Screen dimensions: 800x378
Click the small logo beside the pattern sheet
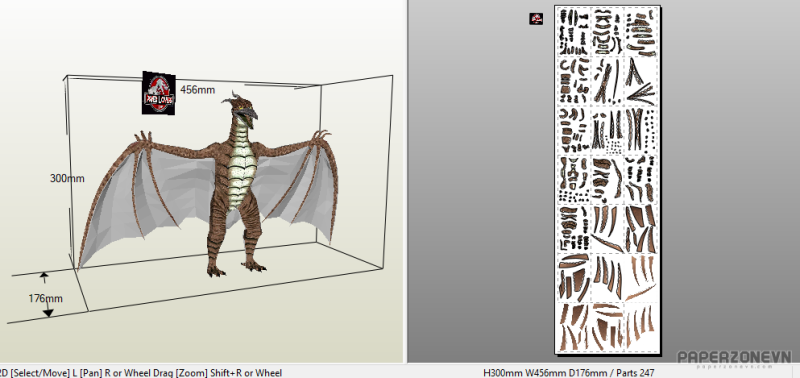[x=536, y=19]
